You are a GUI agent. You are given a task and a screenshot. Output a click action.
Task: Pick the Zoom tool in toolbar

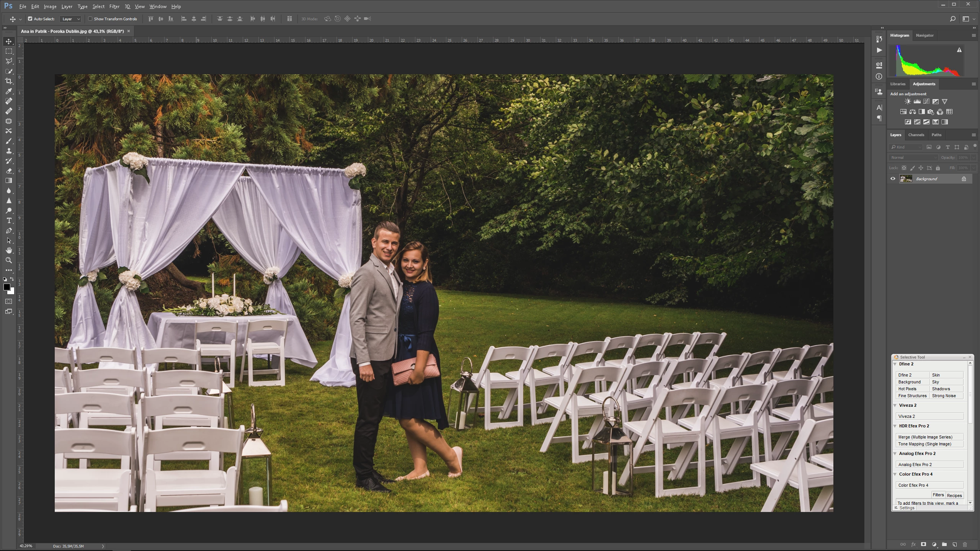point(9,261)
